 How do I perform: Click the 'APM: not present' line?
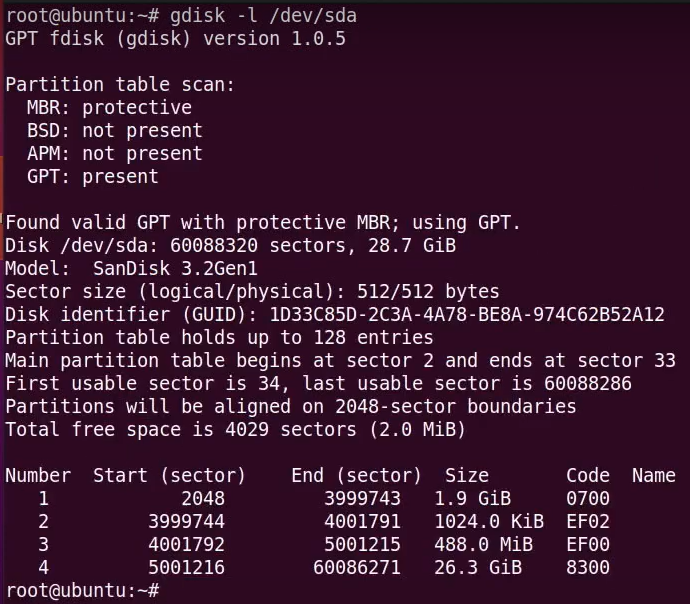tap(114, 153)
